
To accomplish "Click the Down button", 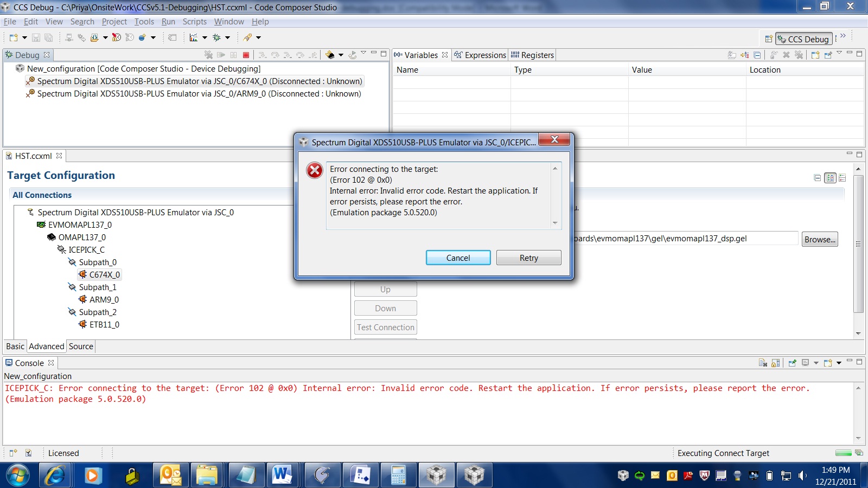I will click(x=386, y=309).
